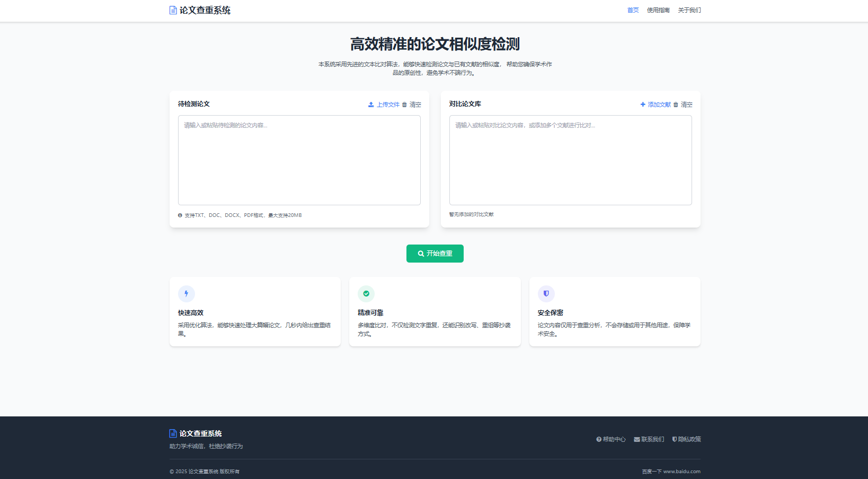Click the trash icon in 待检测论文 panel
The width and height of the screenshot is (868, 479).
coord(404,104)
